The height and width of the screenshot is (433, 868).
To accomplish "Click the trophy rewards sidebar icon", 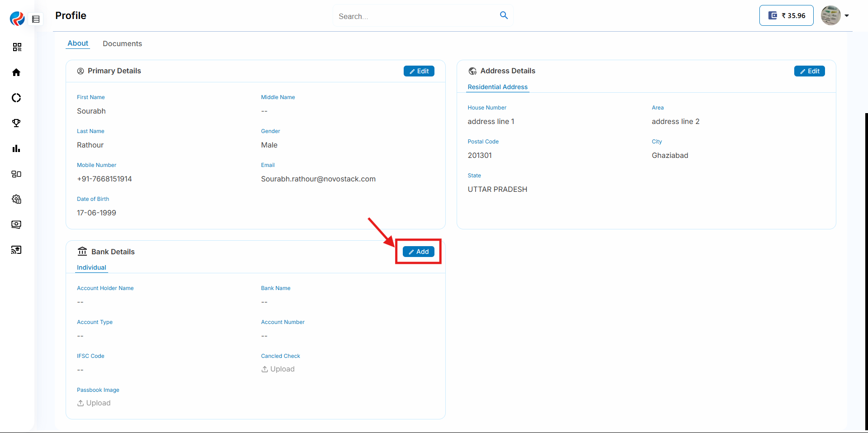I will 17,123.
